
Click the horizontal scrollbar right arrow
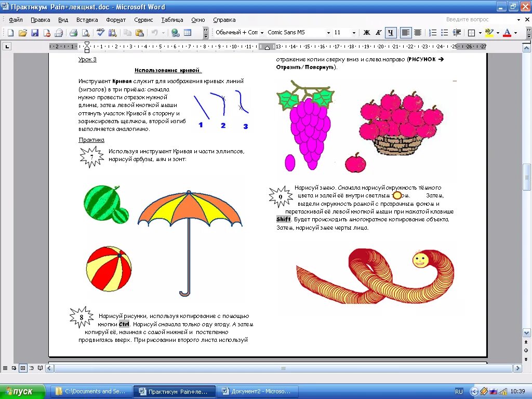(517, 368)
